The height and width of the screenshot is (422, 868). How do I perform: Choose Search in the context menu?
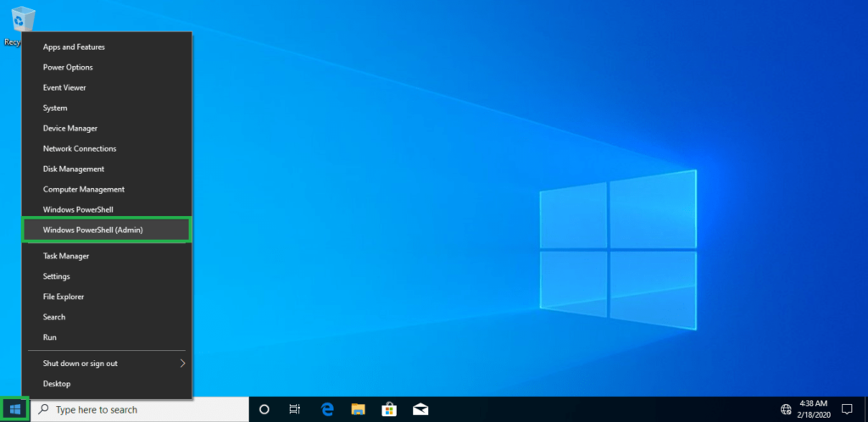coord(107,317)
